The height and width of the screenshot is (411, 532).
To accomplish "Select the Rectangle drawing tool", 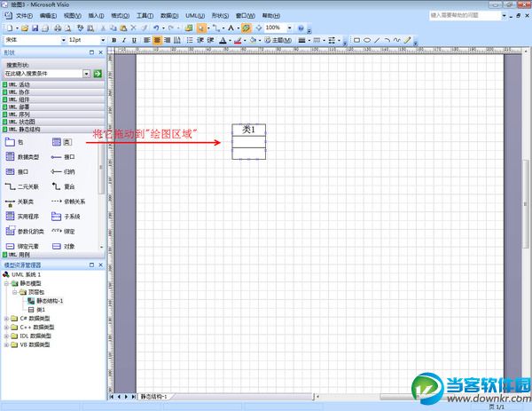I will [x=356, y=40].
